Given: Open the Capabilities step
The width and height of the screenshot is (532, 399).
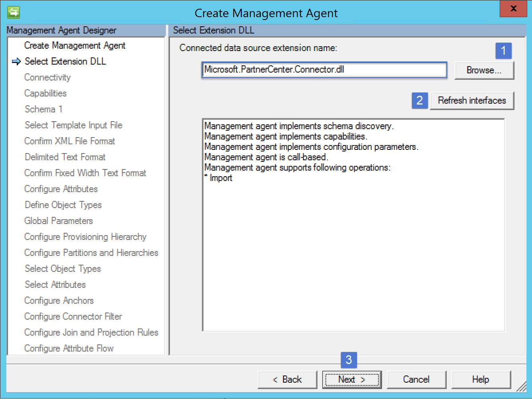Looking at the screenshot, I should (45, 93).
